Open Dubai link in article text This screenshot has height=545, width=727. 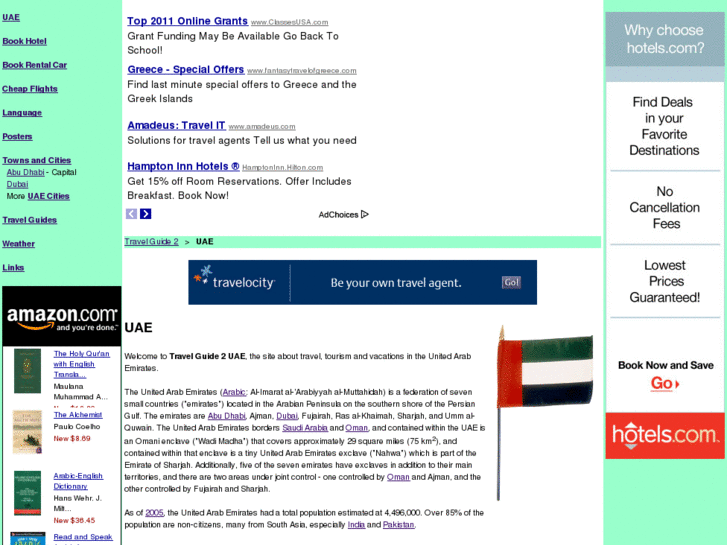point(287,416)
